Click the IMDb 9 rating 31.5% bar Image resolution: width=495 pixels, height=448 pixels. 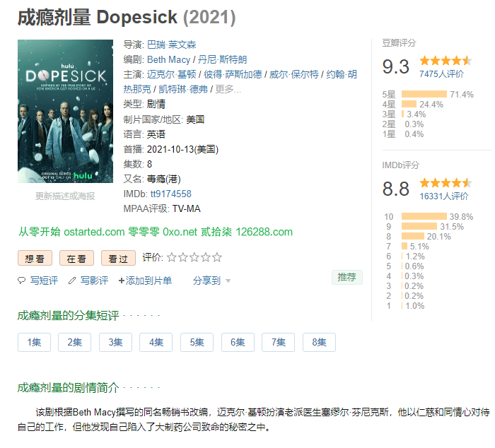point(419,226)
